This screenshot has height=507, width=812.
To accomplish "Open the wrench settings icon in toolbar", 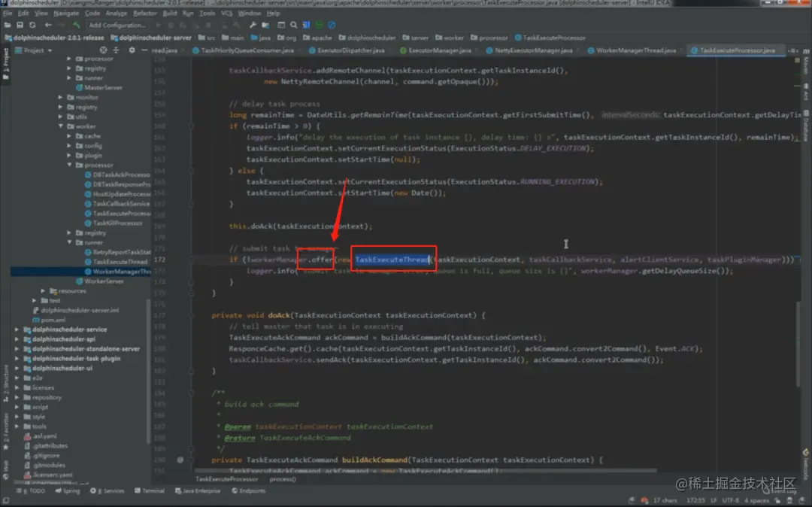I will 253,25.
